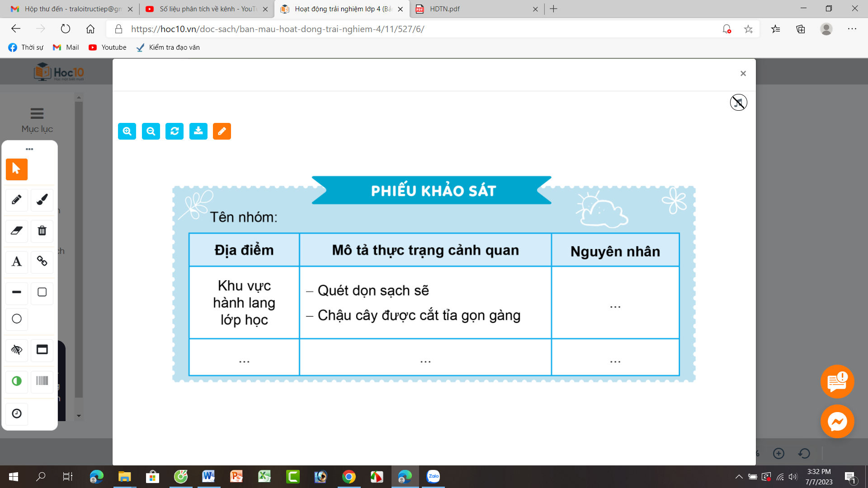Select the text tool

coord(17,262)
